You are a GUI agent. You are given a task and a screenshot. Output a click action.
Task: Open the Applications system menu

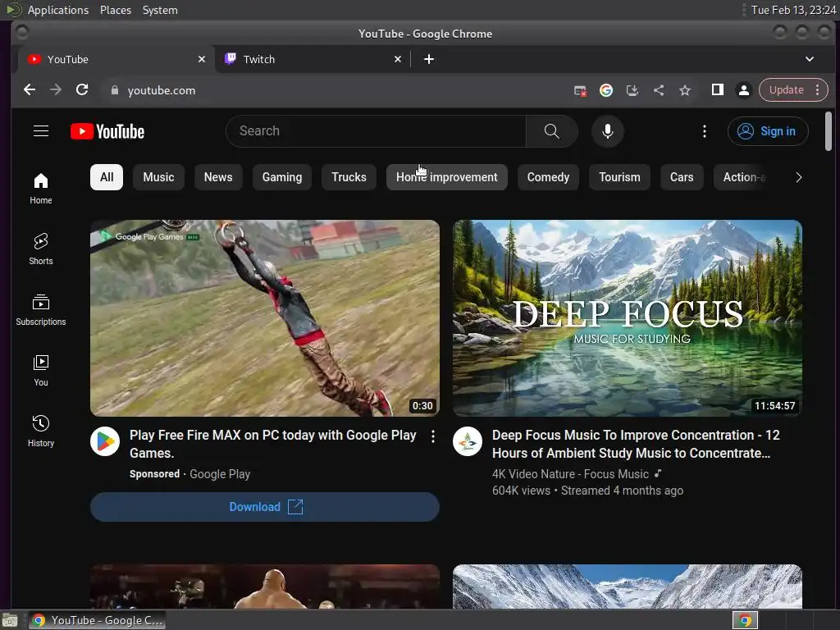pyautogui.click(x=58, y=10)
